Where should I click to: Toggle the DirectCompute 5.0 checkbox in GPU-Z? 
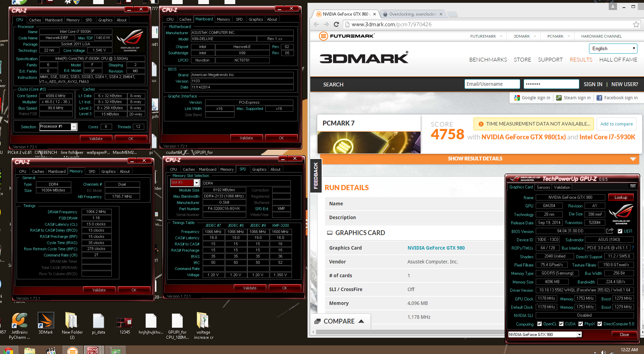pos(599,324)
